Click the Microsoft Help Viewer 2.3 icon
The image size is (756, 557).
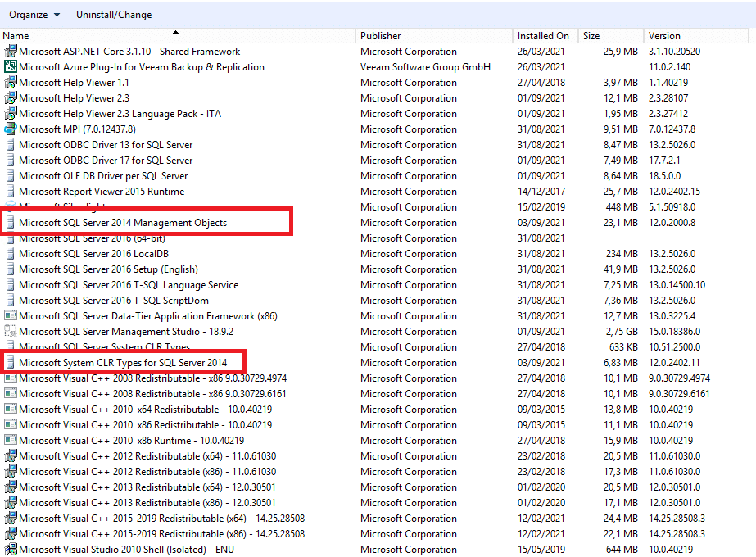(10, 98)
